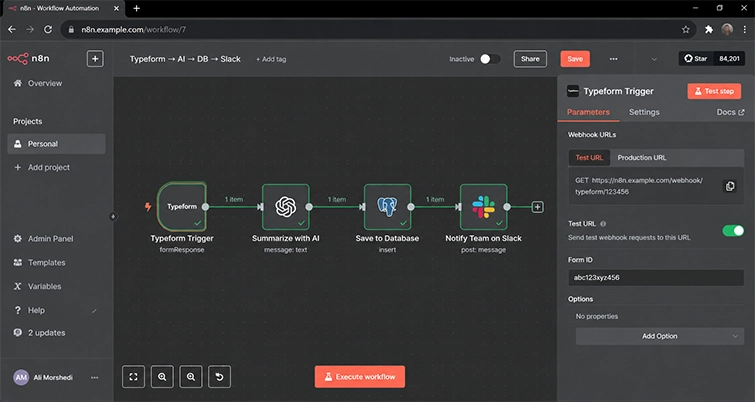Add a node after Slack with the plus connector
Screen dimensions: 755x402
pos(537,207)
